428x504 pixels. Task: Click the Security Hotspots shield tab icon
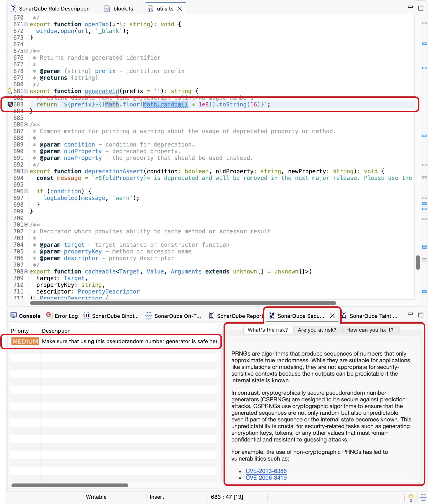[x=272, y=315]
